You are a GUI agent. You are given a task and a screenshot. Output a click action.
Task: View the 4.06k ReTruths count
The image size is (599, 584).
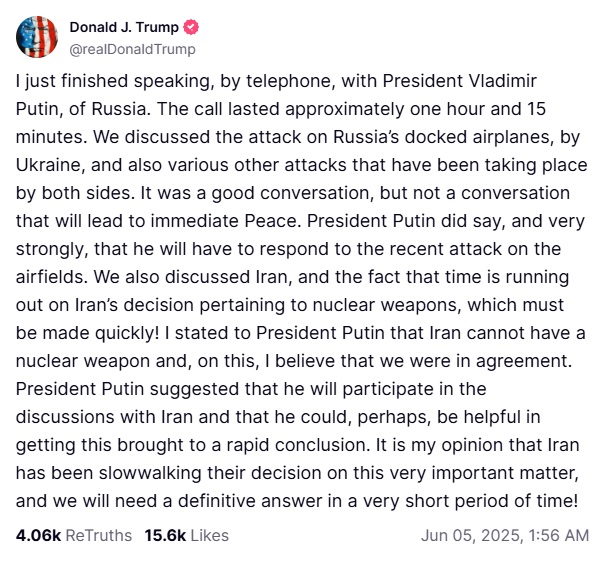pos(38,535)
